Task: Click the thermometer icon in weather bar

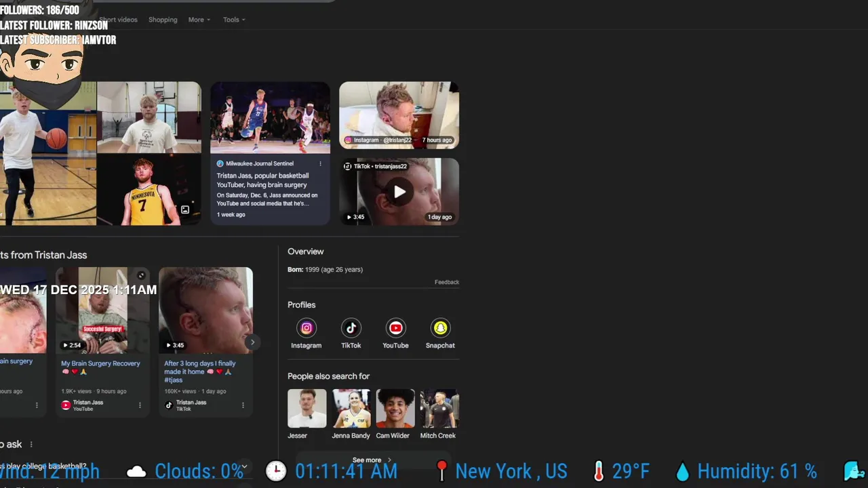Action: (x=599, y=471)
